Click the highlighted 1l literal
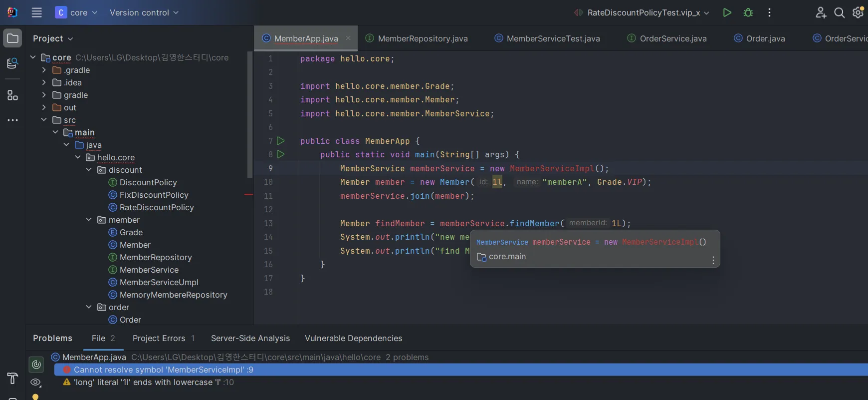Image resolution: width=868 pixels, height=400 pixels. tap(497, 182)
